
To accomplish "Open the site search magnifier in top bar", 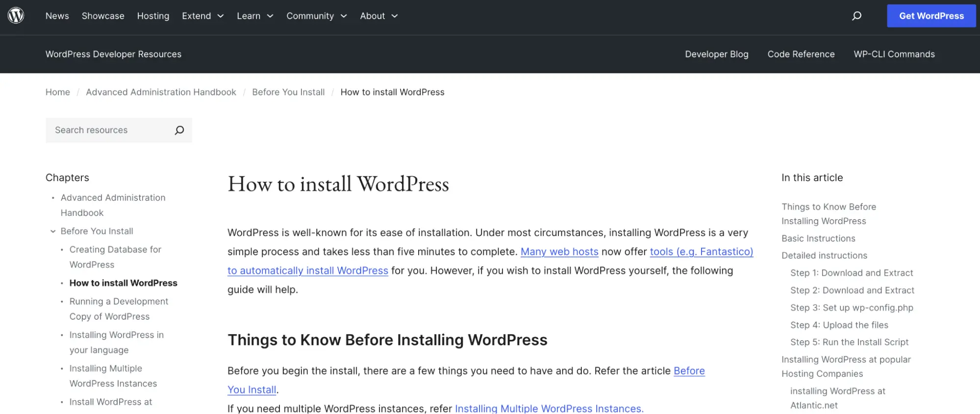I will 856,16.
